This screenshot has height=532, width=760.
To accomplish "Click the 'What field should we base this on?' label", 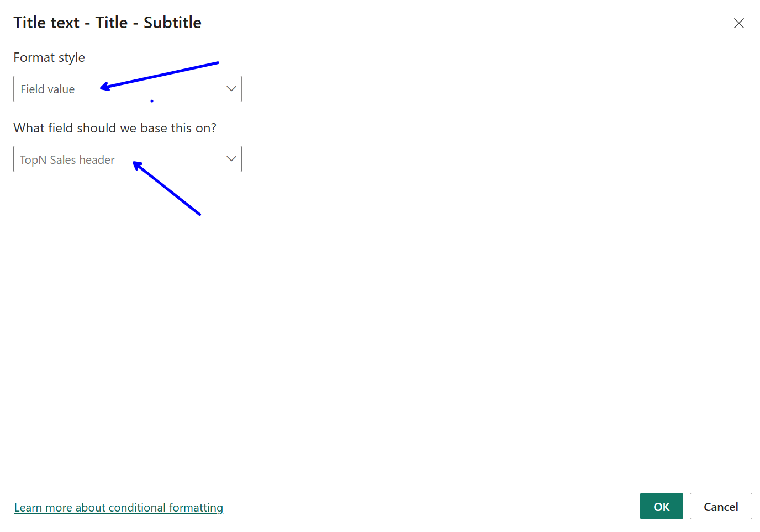I will [115, 128].
